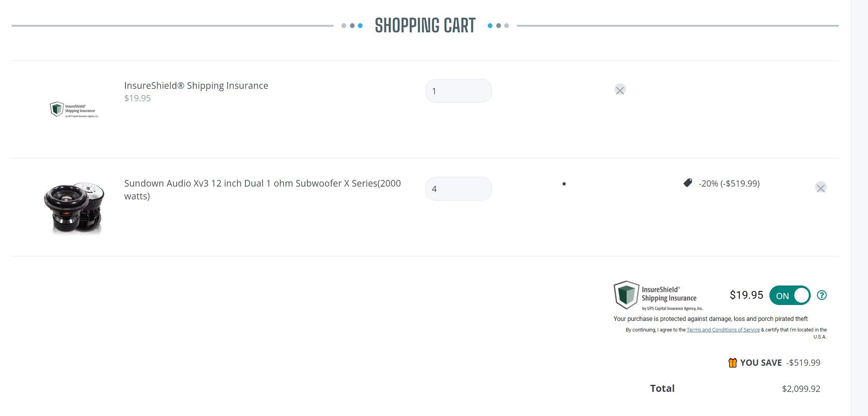Click the -20% (-$519.99) discount label
The height and width of the screenshot is (416, 868).
click(729, 183)
